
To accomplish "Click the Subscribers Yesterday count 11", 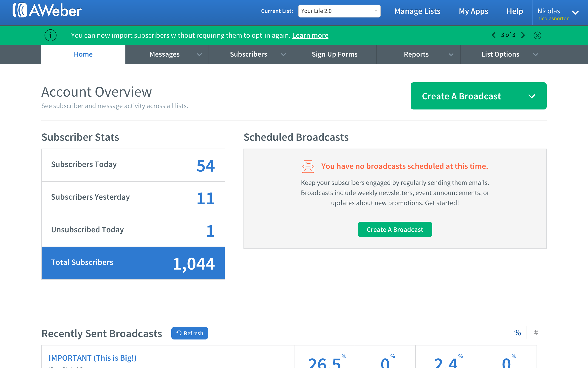I will pyautogui.click(x=206, y=198).
